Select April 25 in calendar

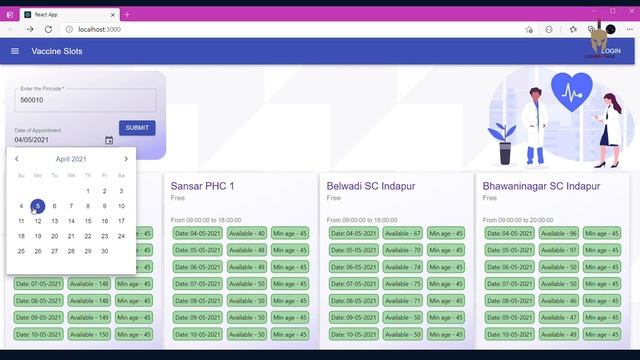click(21, 251)
